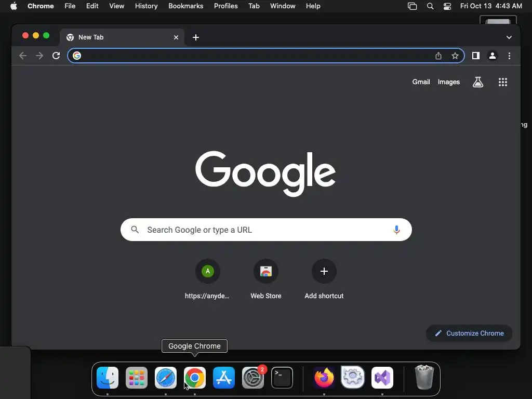Click the screen mirroring menu bar icon
Screen dimensions: 532x399
click(412, 6)
